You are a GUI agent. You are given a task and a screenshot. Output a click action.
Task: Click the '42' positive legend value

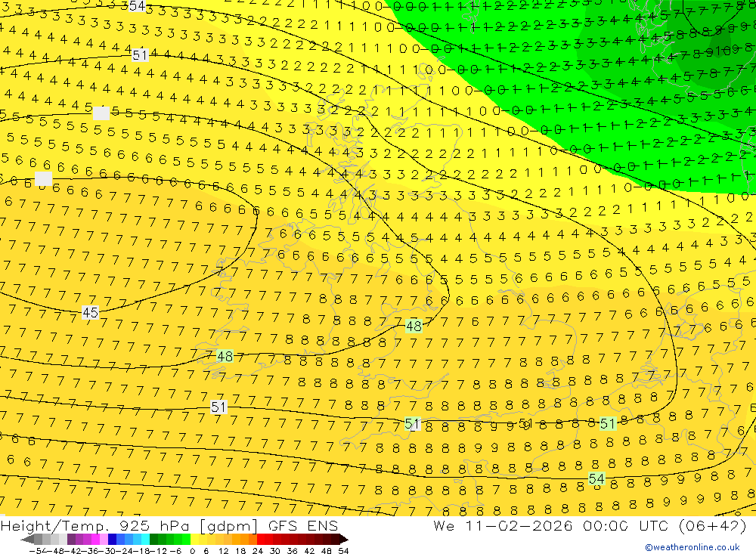(309, 551)
